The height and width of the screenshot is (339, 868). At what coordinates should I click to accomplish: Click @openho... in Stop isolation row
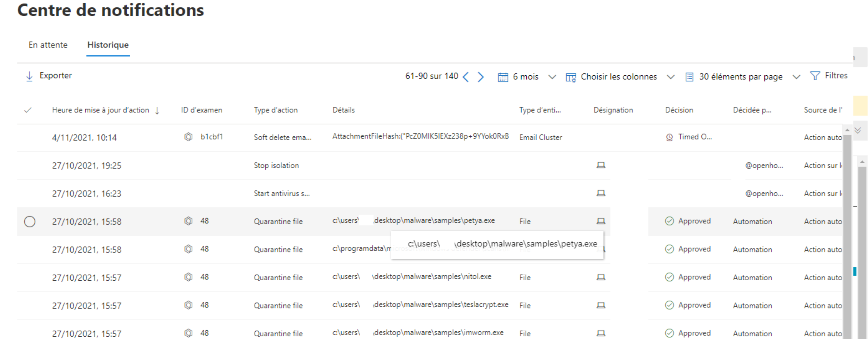pyautogui.click(x=764, y=165)
